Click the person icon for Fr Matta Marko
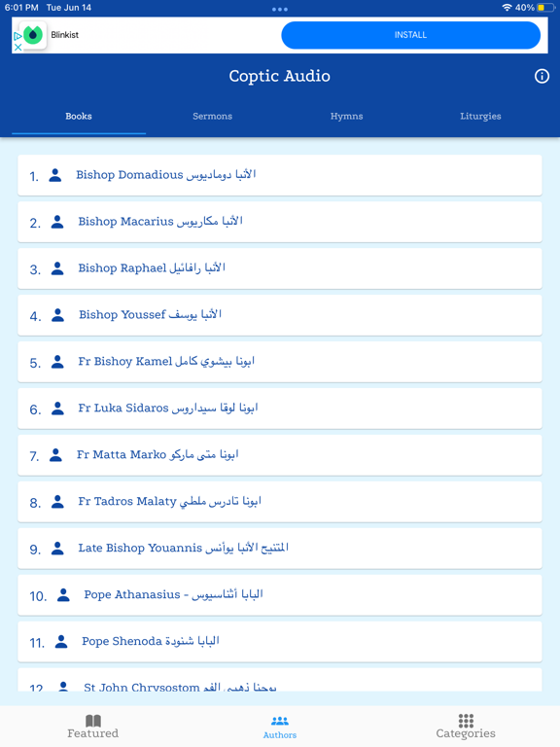Viewport: 560px width, 747px height. click(55, 455)
